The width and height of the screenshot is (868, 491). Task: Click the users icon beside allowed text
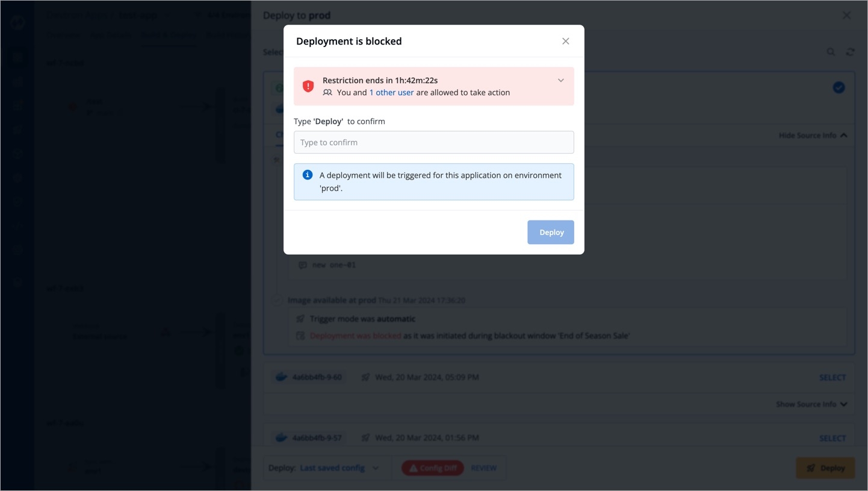coord(327,93)
